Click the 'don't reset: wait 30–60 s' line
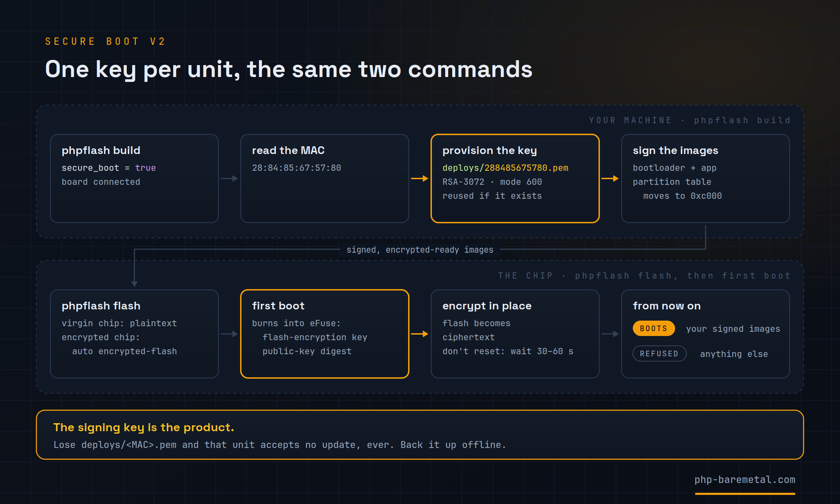 [508, 351]
